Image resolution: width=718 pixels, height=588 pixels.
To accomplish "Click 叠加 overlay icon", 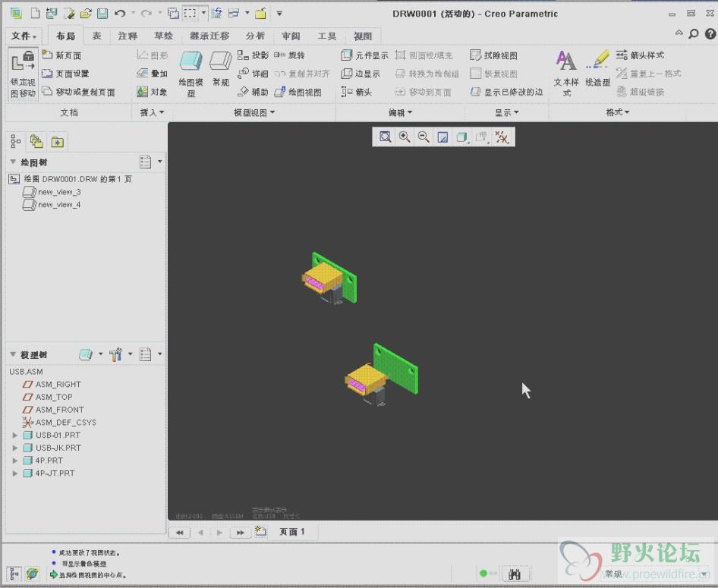I will point(152,74).
